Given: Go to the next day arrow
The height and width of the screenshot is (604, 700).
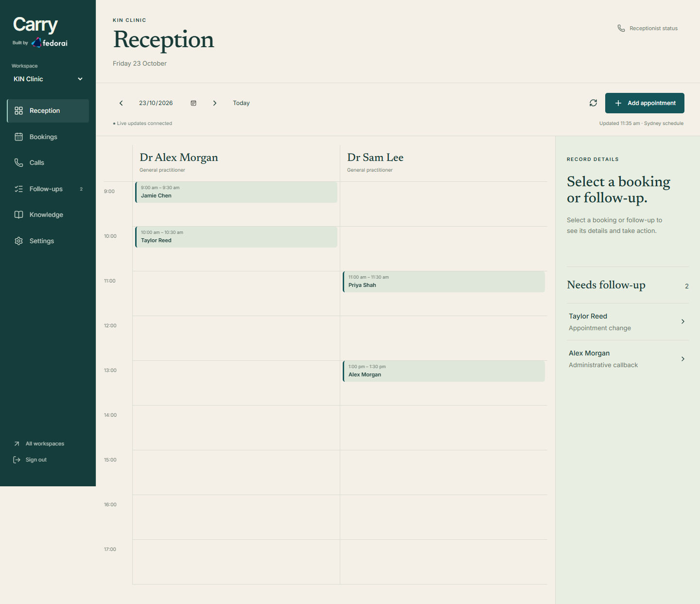Looking at the screenshot, I should pyautogui.click(x=215, y=103).
